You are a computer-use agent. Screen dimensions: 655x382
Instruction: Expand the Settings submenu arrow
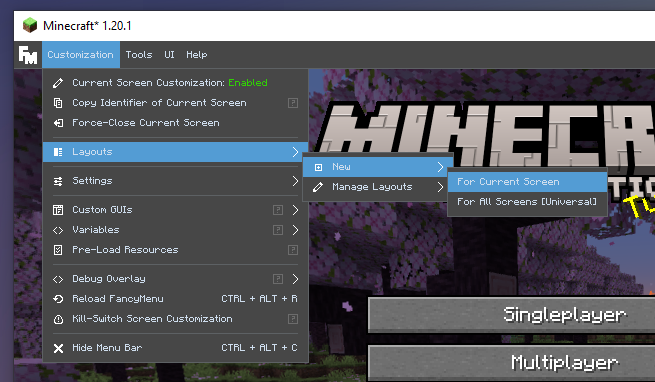(x=295, y=181)
